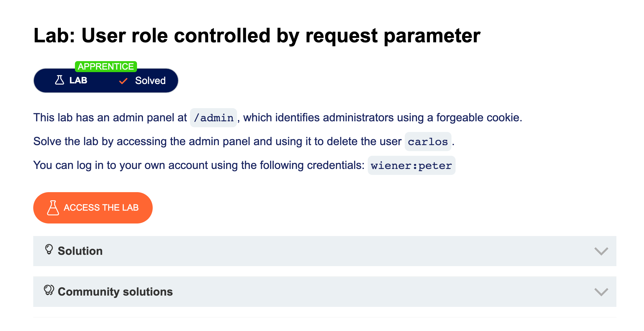This screenshot has width=644, height=331.
Task: Click the double lightbulb Community solutions icon
Action: tap(49, 290)
